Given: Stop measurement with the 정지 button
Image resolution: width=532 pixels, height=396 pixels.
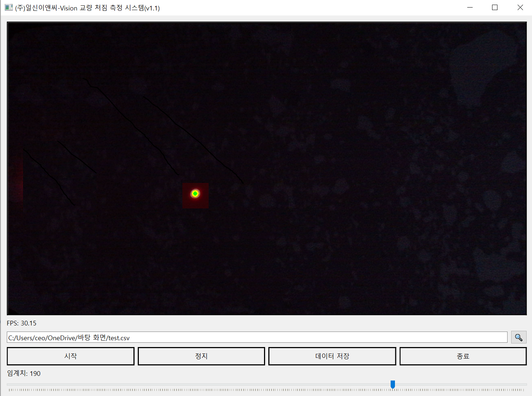Looking at the screenshot, I should click(201, 356).
